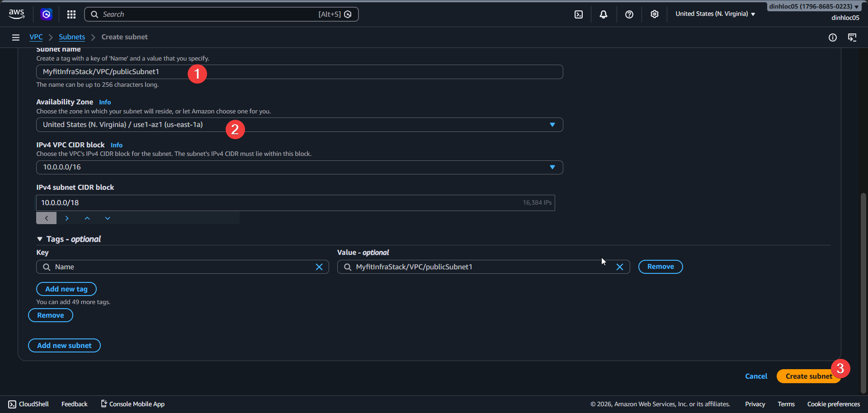Open the navigation sidebar with the hamburger icon
The image size is (868, 413).
click(x=16, y=37)
